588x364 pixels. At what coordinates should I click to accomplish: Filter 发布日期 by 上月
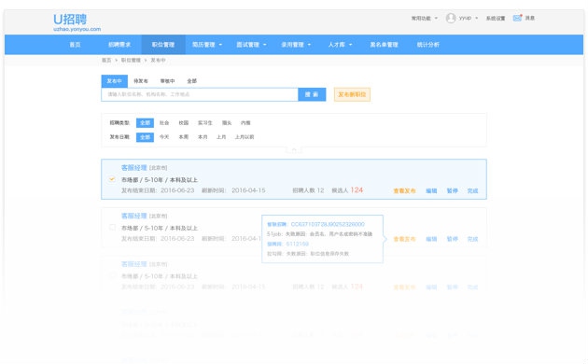click(221, 137)
